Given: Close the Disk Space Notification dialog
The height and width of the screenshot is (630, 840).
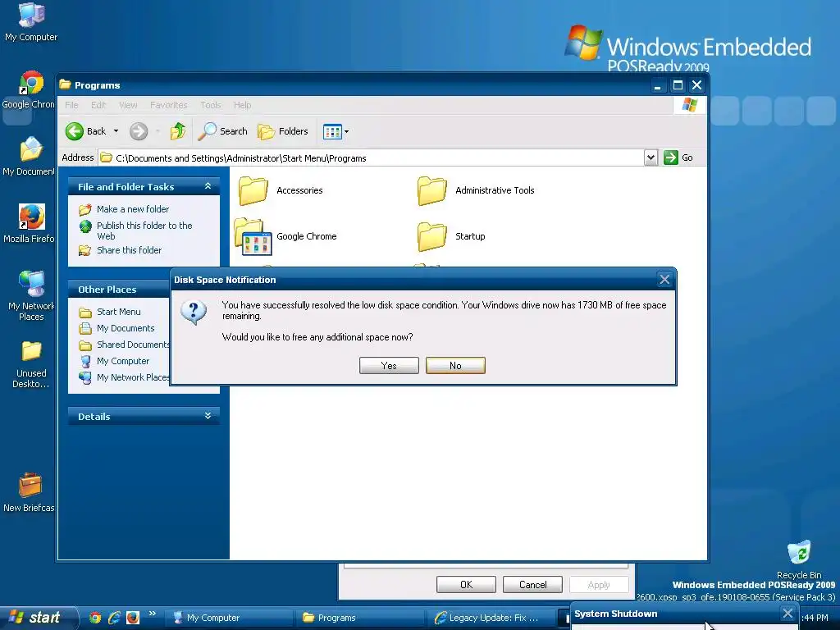Looking at the screenshot, I should 664,279.
